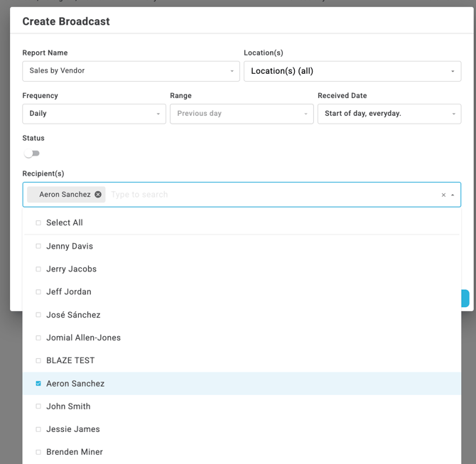Tick the checkbox beside John Smith
Screen dimensions: 476x464
pos(38,406)
